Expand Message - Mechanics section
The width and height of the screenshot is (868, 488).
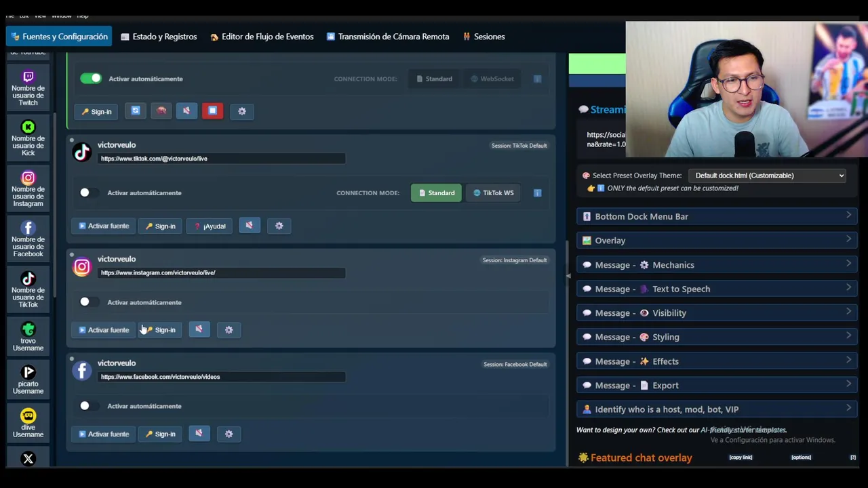(717, 265)
